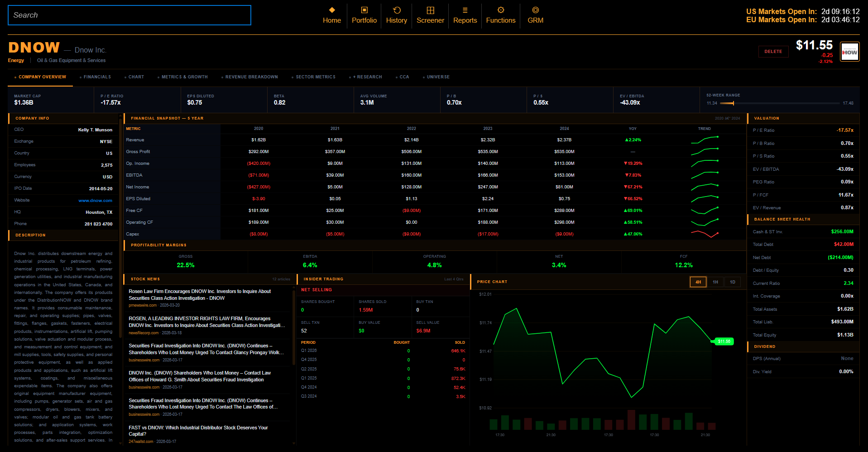Open the CCA tab
868x452 pixels.
(x=402, y=77)
